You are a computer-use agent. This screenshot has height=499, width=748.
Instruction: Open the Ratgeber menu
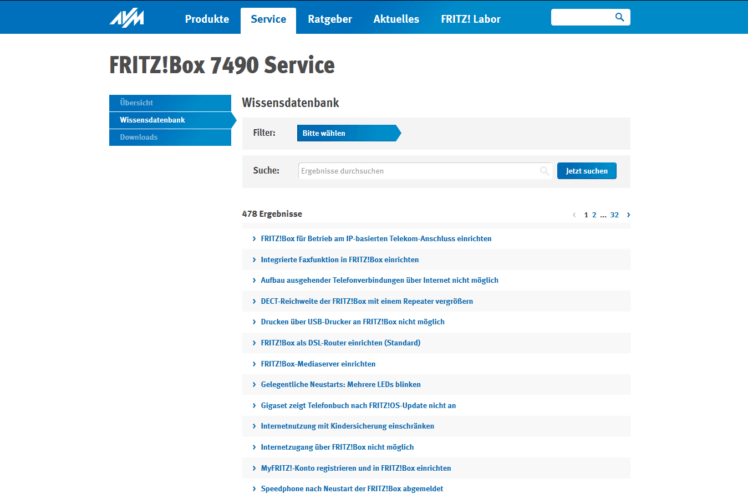point(330,19)
